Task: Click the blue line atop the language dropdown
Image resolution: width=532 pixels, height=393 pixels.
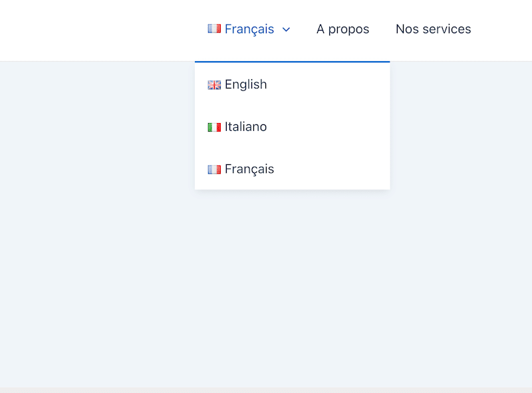Action: coord(292,62)
